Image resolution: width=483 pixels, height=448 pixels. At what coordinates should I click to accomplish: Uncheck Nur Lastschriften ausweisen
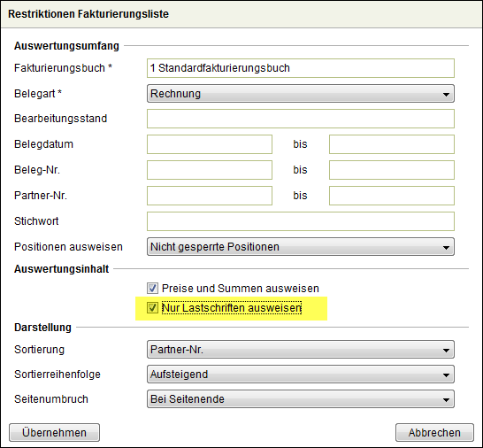152,308
